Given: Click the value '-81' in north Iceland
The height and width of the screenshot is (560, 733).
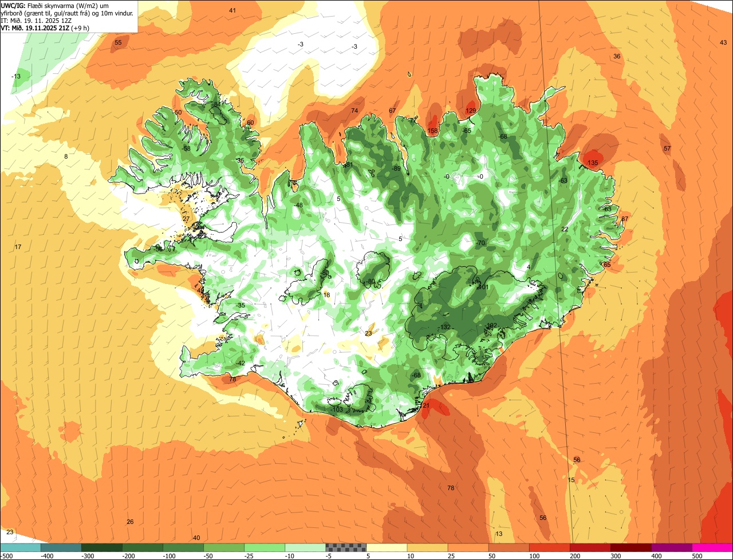Looking at the screenshot, I should pyautogui.click(x=348, y=165).
